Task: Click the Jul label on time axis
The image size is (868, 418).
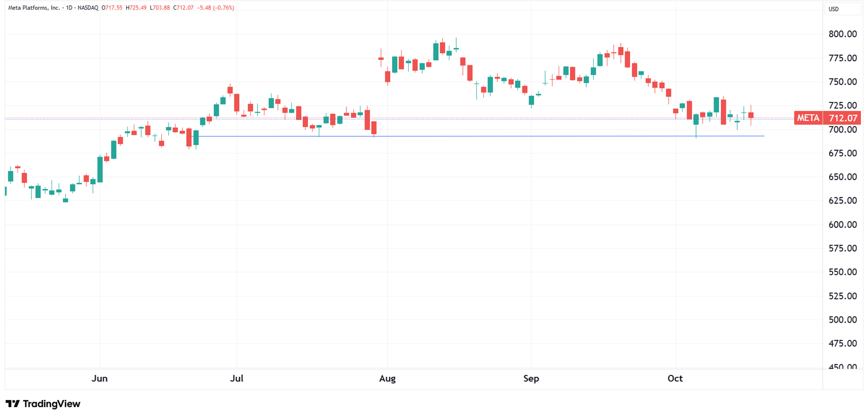Action: point(236,378)
